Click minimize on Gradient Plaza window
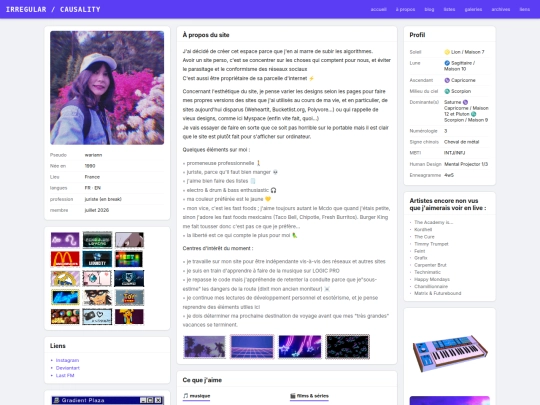This screenshot has width=540, height=405. point(143,400)
